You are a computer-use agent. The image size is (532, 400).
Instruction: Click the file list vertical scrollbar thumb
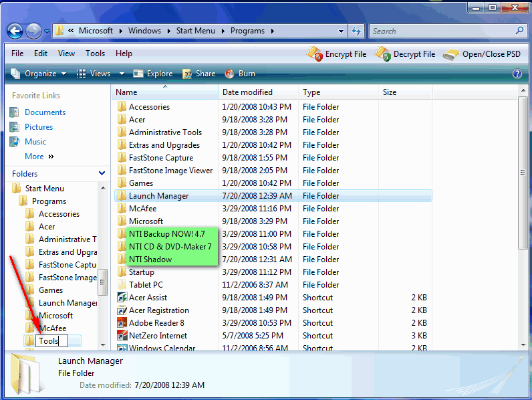pos(523,173)
